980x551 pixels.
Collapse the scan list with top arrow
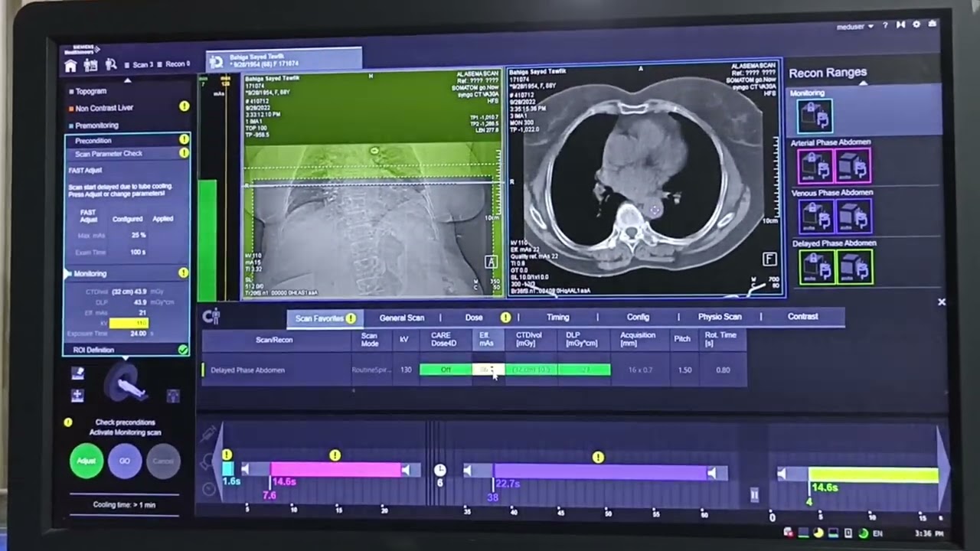click(x=128, y=80)
